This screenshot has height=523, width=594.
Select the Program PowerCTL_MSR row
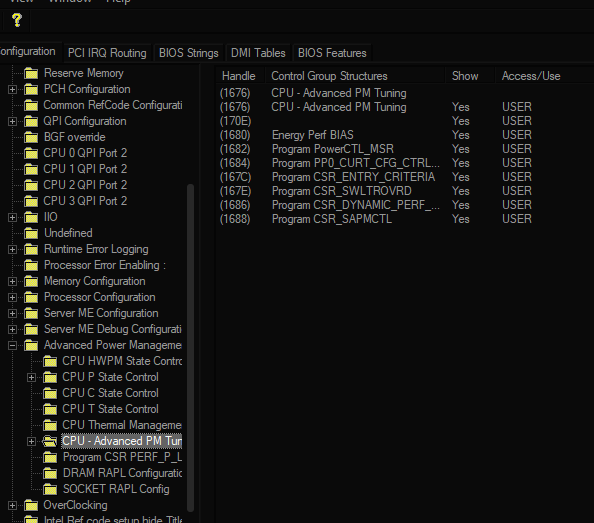pos(405,149)
